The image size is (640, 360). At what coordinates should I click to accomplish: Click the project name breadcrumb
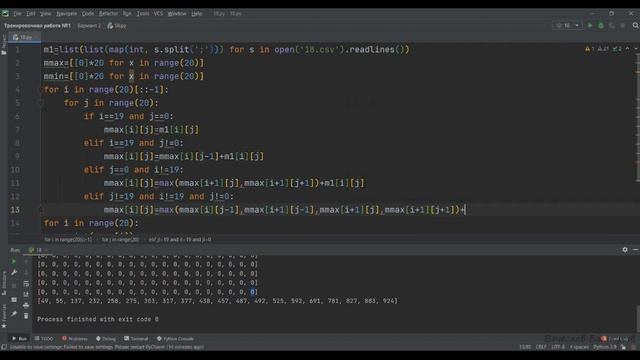37,26
